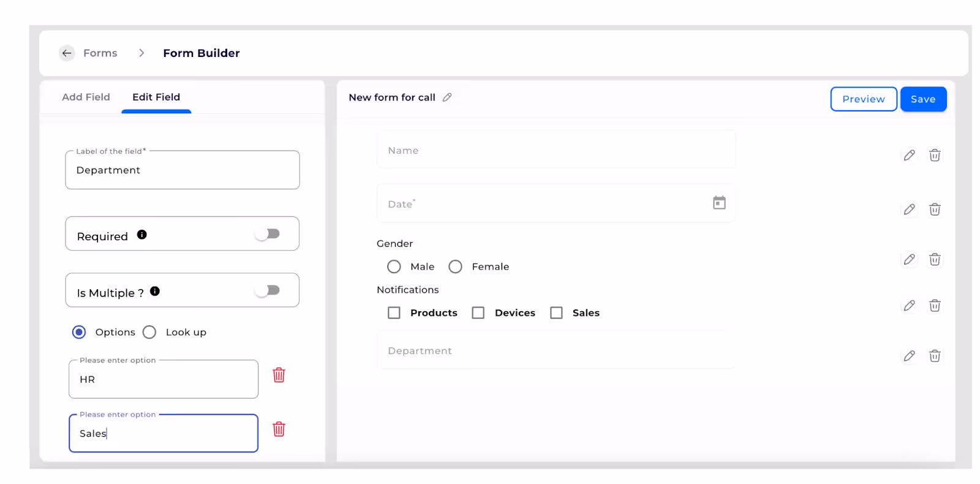Click the Save button

tap(923, 99)
